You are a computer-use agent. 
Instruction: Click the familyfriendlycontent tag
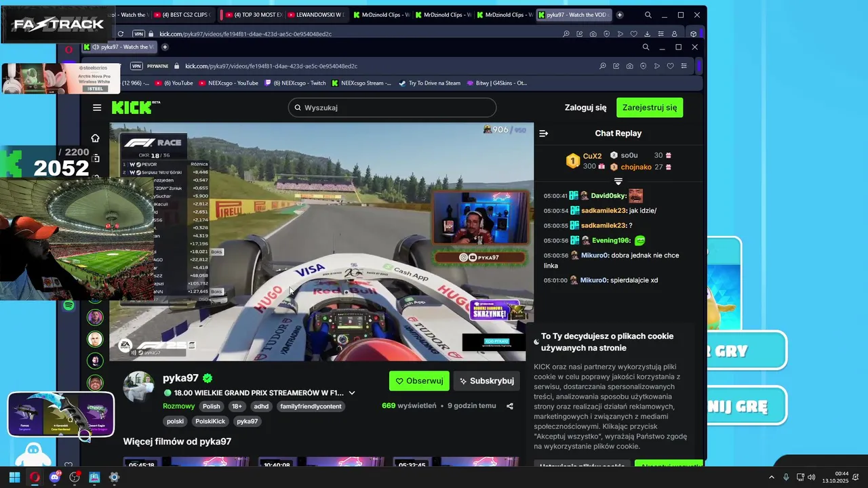pos(310,407)
